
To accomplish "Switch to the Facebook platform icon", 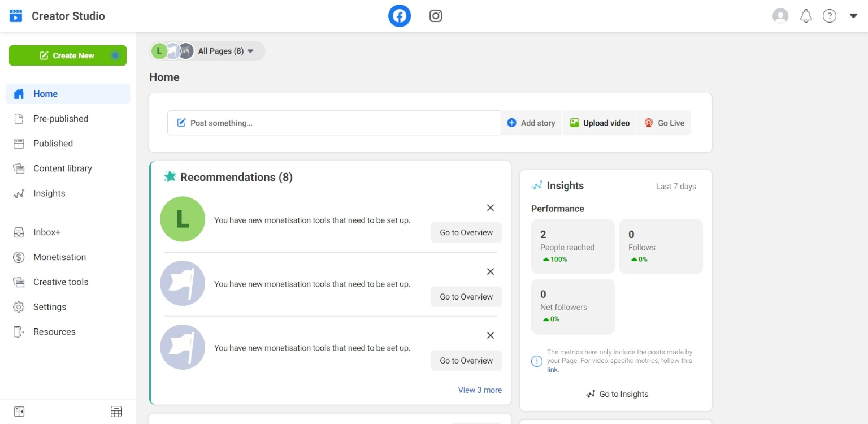I will (x=400, y=16).
